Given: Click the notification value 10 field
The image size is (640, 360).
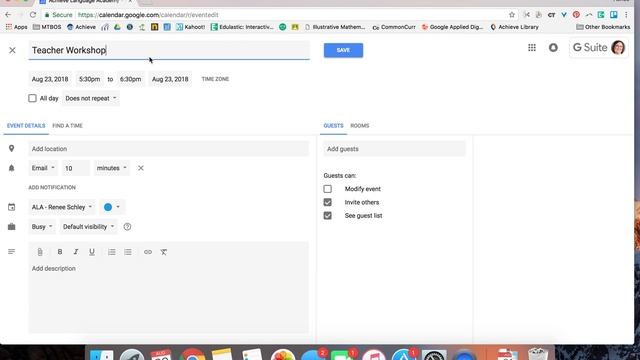Looking at the screenshot, I should coord(76,168).
